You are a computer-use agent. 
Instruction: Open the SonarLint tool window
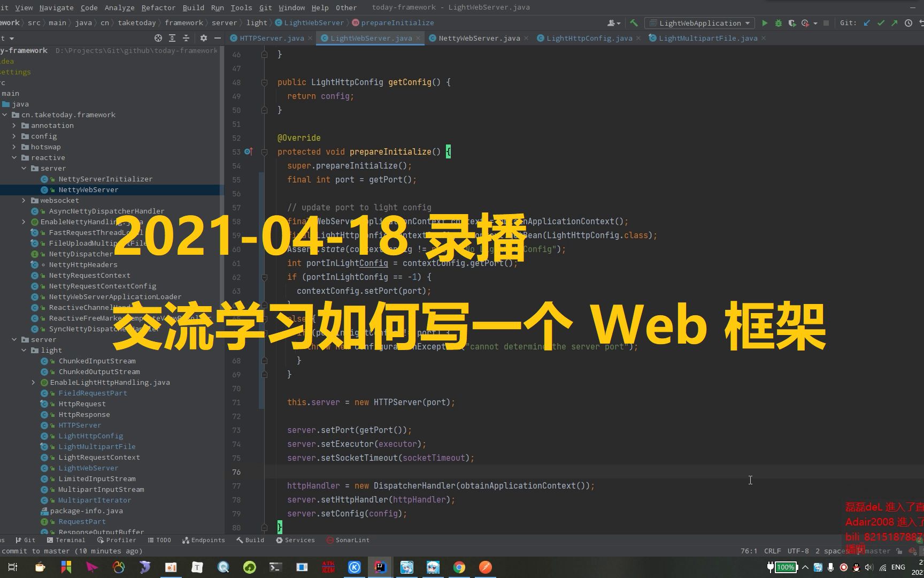coord(348,540)
